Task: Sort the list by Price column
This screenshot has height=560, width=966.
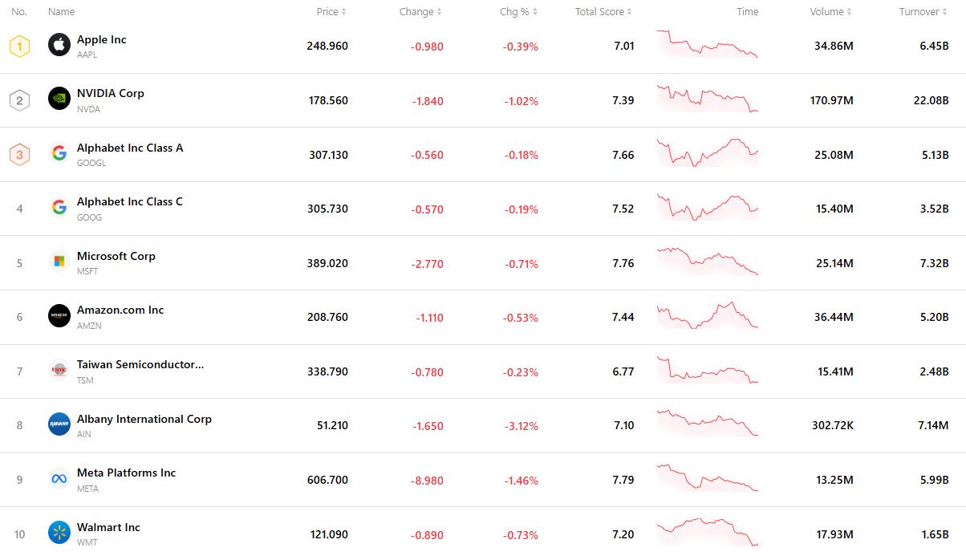Action: (331, 12)
